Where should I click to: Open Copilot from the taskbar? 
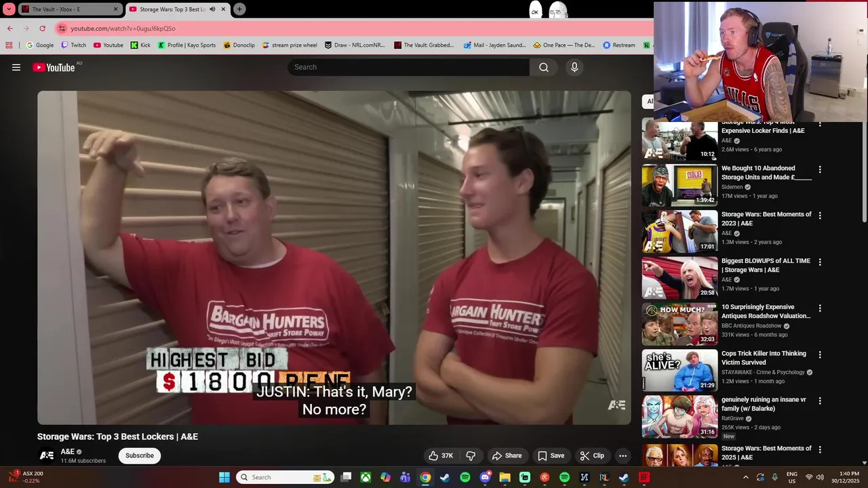pos(385,477)
